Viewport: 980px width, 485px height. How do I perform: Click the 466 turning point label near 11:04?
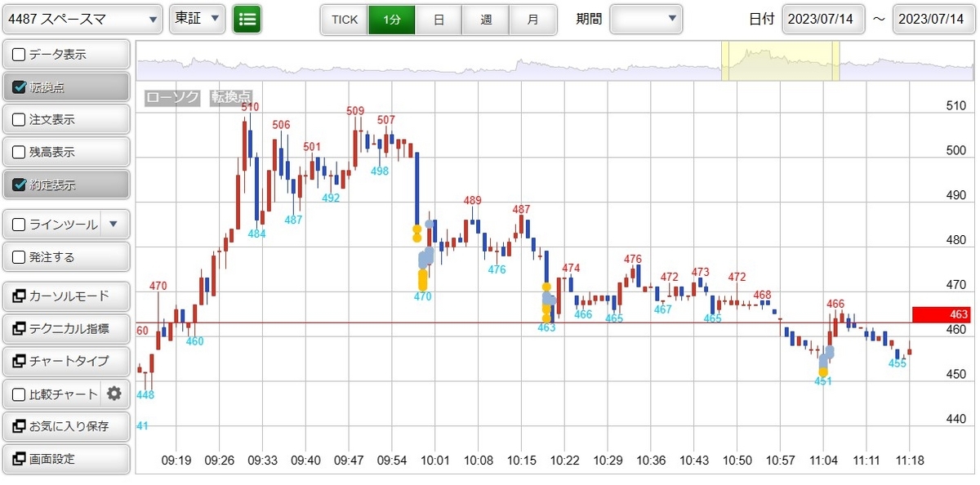coord(835,304)
